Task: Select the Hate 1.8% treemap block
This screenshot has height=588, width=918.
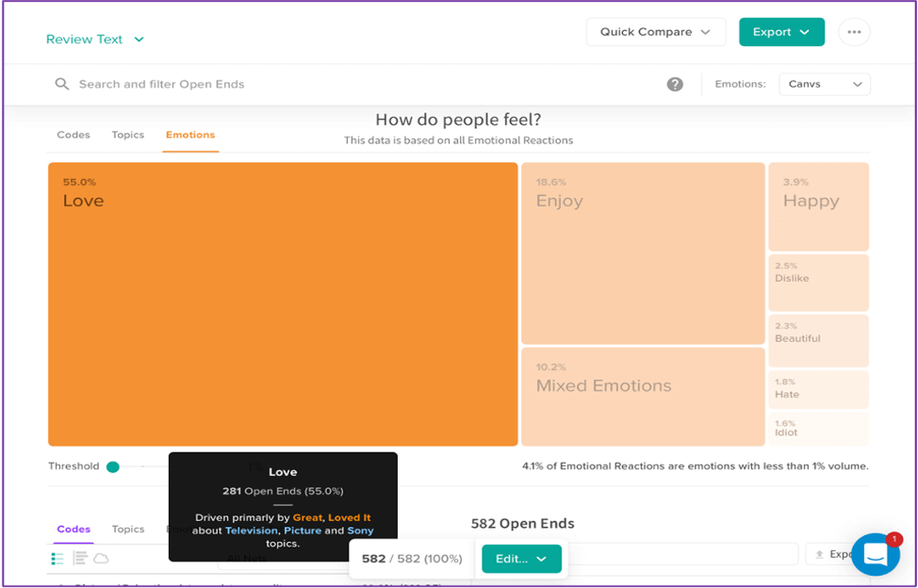Action: (x=818, y=389)
